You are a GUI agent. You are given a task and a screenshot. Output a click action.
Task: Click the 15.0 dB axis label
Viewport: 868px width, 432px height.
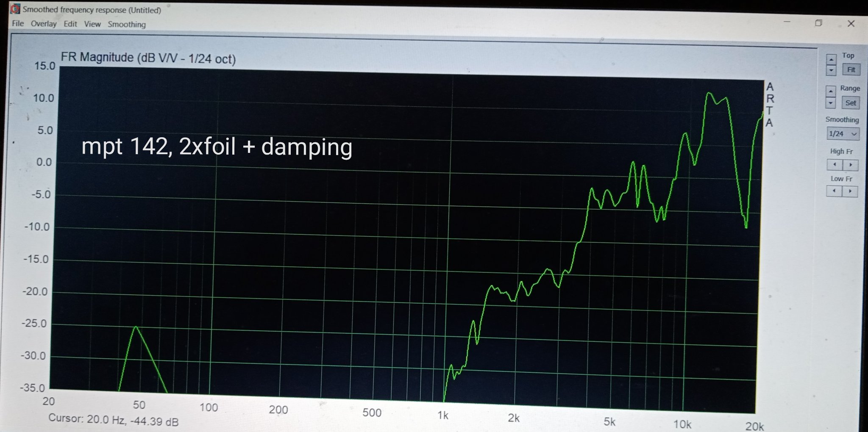(x=45, y=66)
